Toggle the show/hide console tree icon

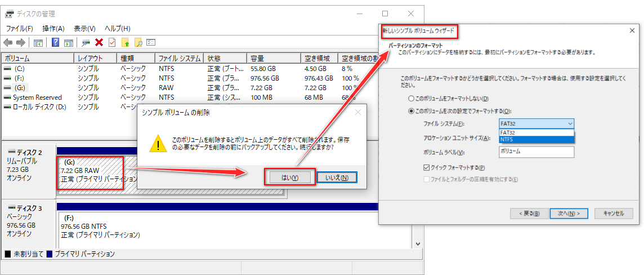coord(38,42)
